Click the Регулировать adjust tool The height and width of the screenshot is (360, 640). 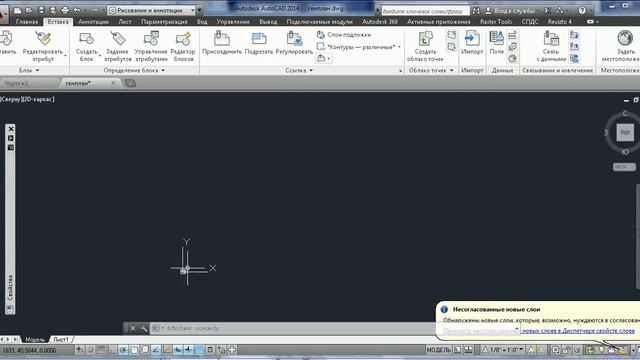(x=294, y=42)
